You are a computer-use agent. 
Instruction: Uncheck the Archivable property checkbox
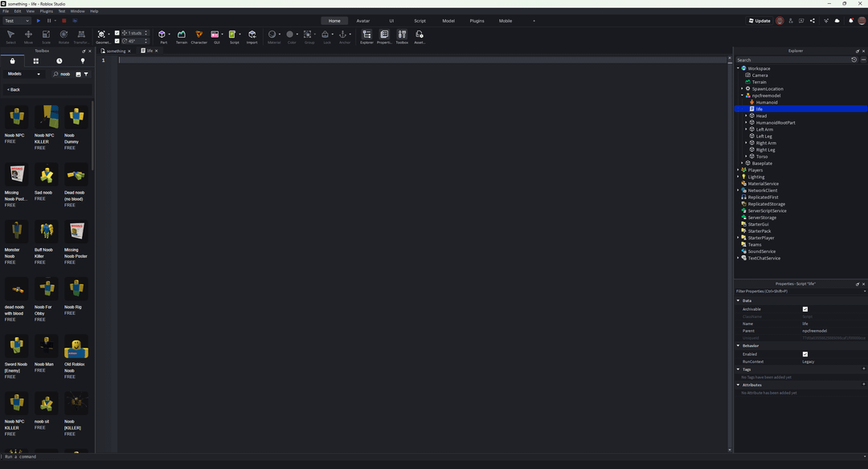(805, 309)
